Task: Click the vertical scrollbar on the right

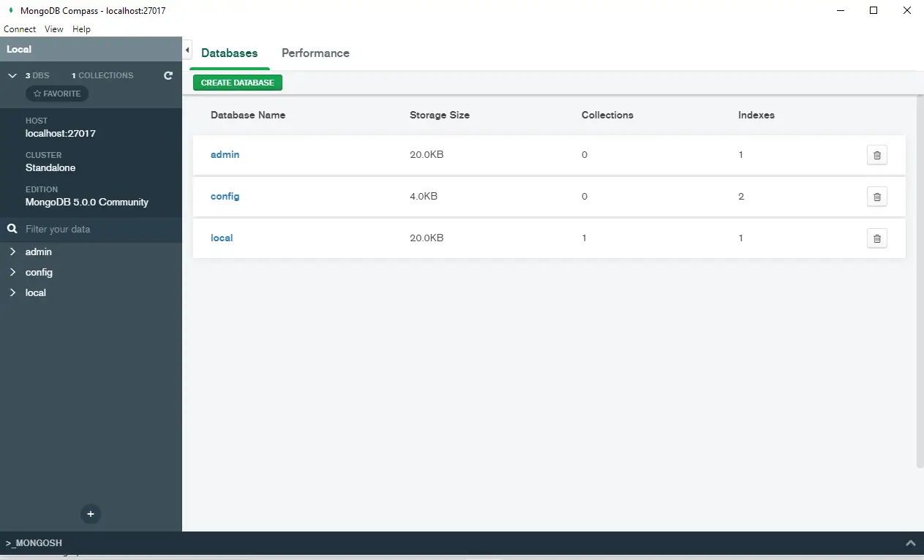Action: tap(920, 281)
